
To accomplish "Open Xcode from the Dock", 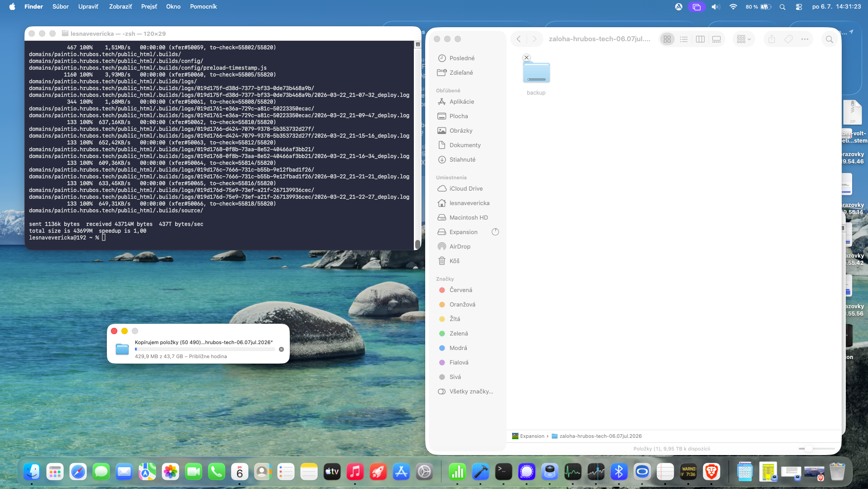I will coord(480,472).
